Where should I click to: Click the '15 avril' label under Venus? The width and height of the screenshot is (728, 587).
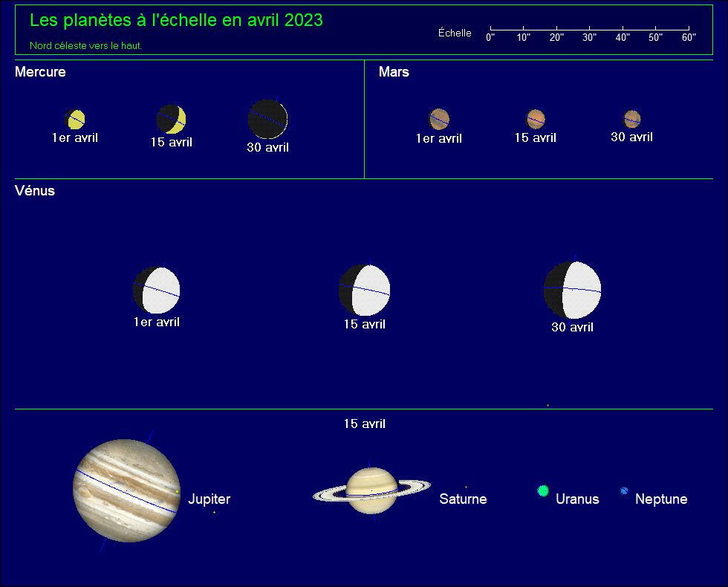(x=365, y=324)
